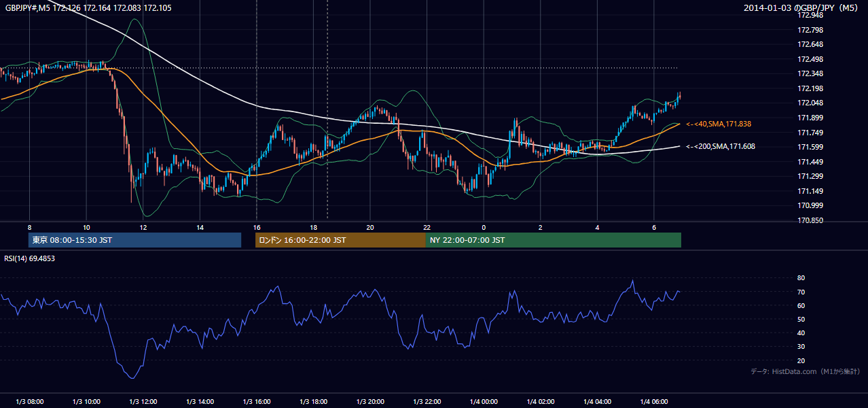Click the bottom date label 1/3 18:00
The height and width of the screenshot is (408, 868).
pos(313,402)
